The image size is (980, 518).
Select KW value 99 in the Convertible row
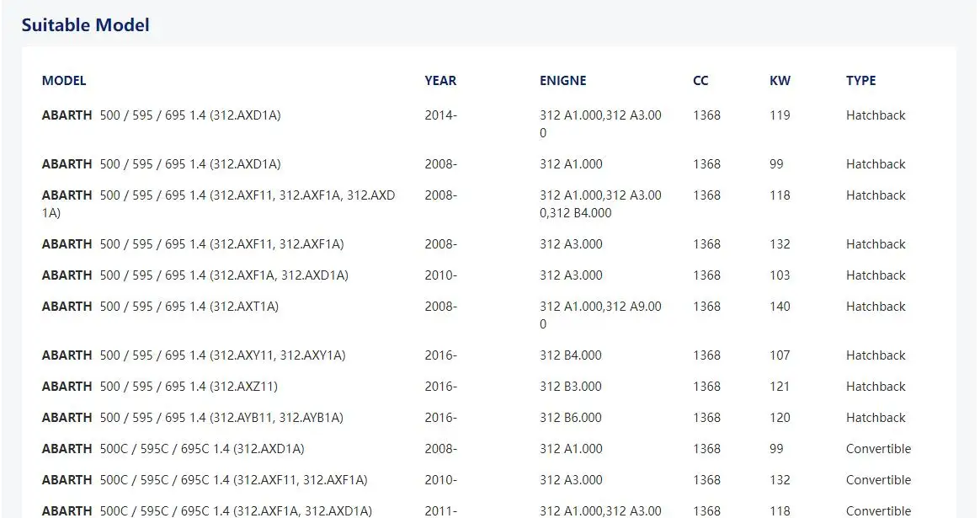[x=776, y=449]
